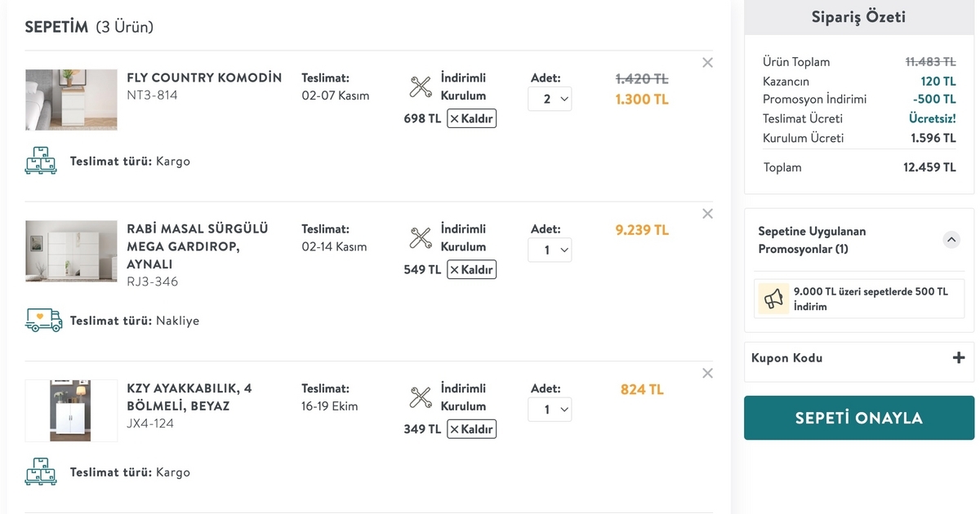Open the KZY Ayakkabılık product title link
The width and height of the screenshot is (980, 514).
click(x=189, y=397)
